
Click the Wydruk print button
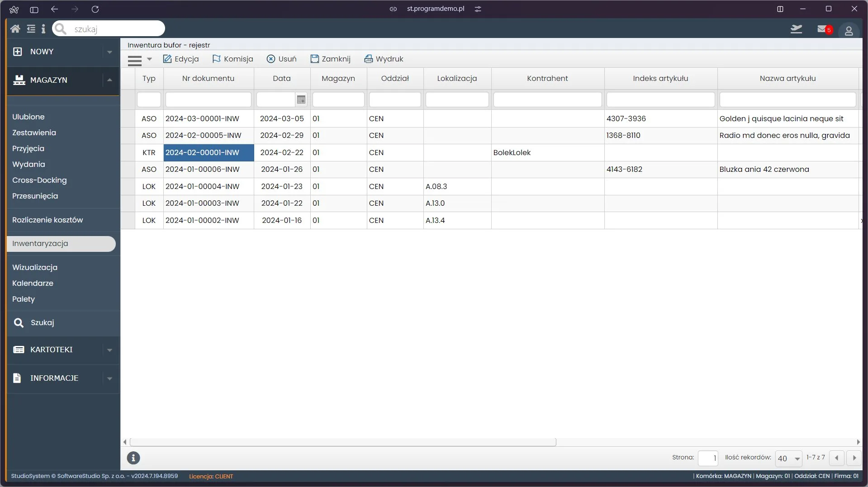384,59
